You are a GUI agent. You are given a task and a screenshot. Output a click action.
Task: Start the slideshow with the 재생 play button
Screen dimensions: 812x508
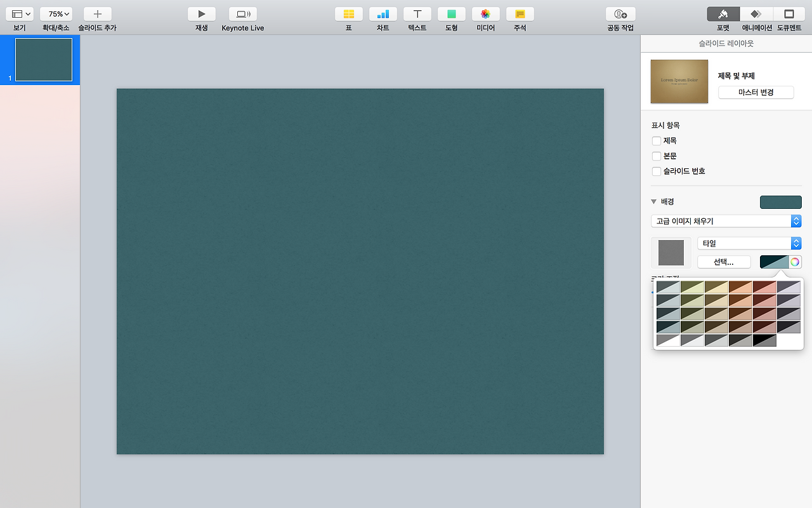tap(202, 14)
